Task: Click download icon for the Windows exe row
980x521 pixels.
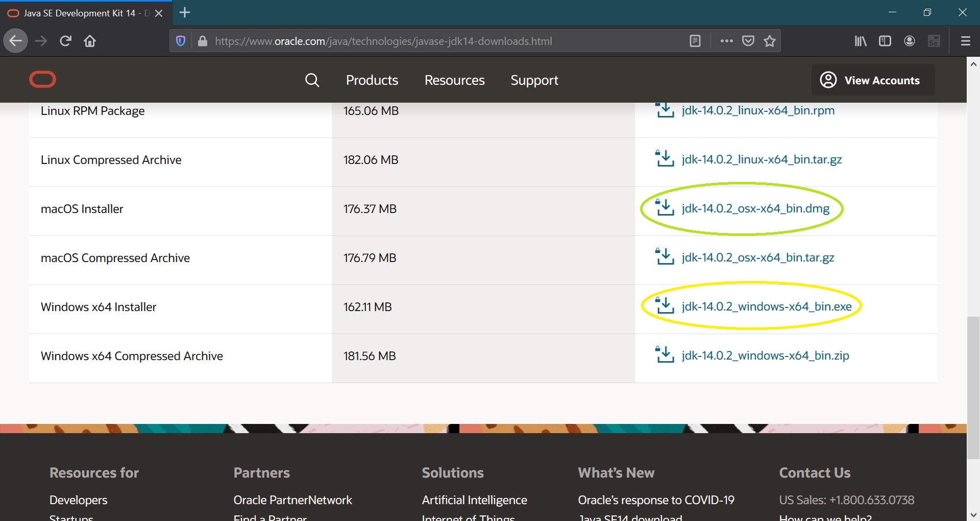Action: point(665,305)
